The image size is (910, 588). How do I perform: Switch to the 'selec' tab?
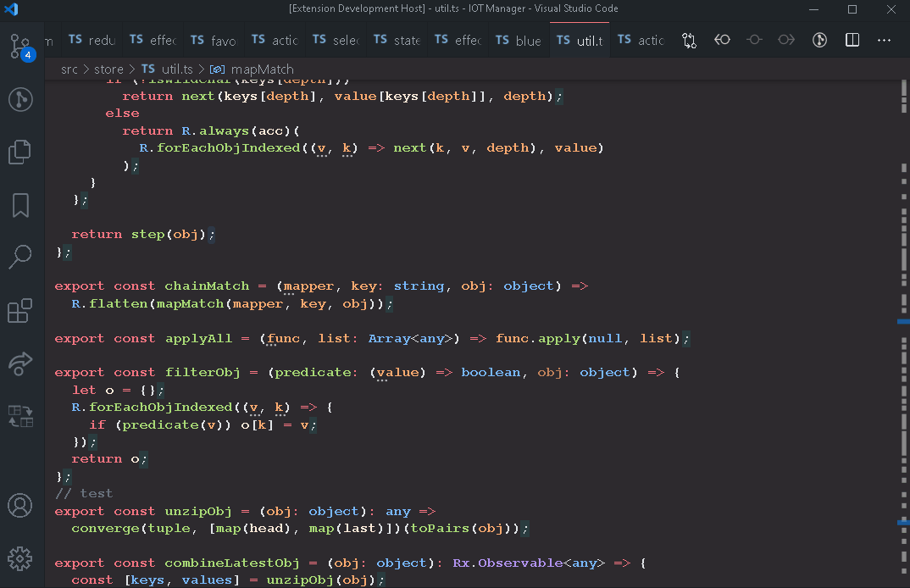pos(336,40)
